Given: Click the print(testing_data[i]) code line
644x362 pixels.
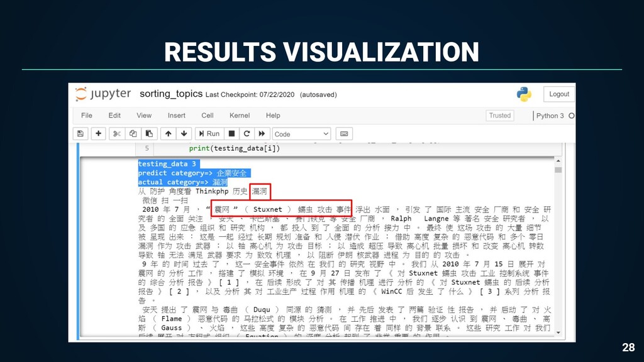Looking at the screenshot, I should tap(235, 148).
